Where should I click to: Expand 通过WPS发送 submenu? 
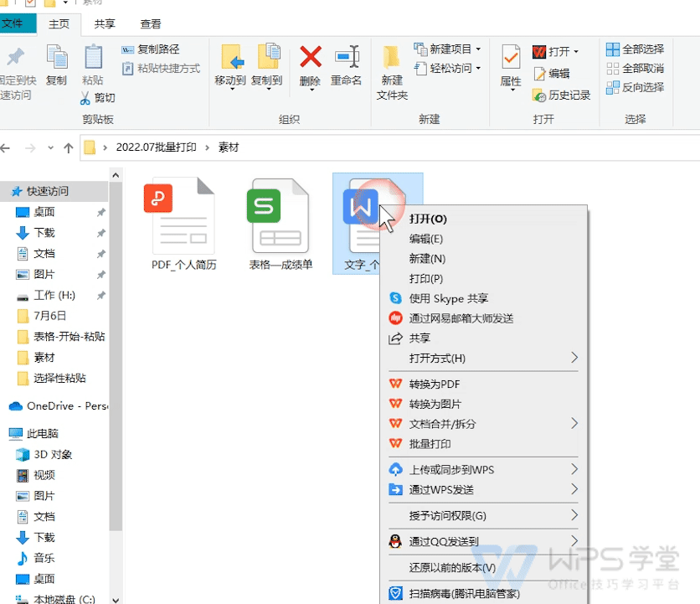click(x=483, y=490)
